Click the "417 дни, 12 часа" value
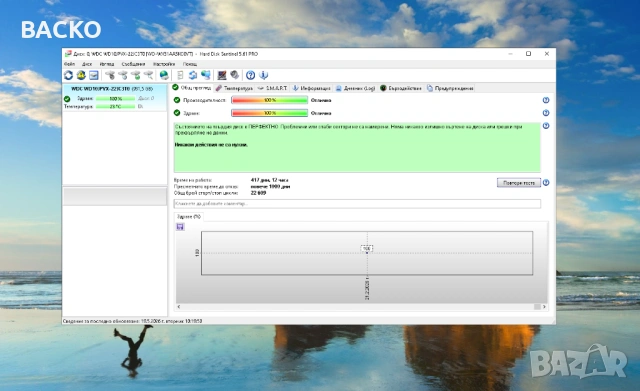 coord(269,180)
